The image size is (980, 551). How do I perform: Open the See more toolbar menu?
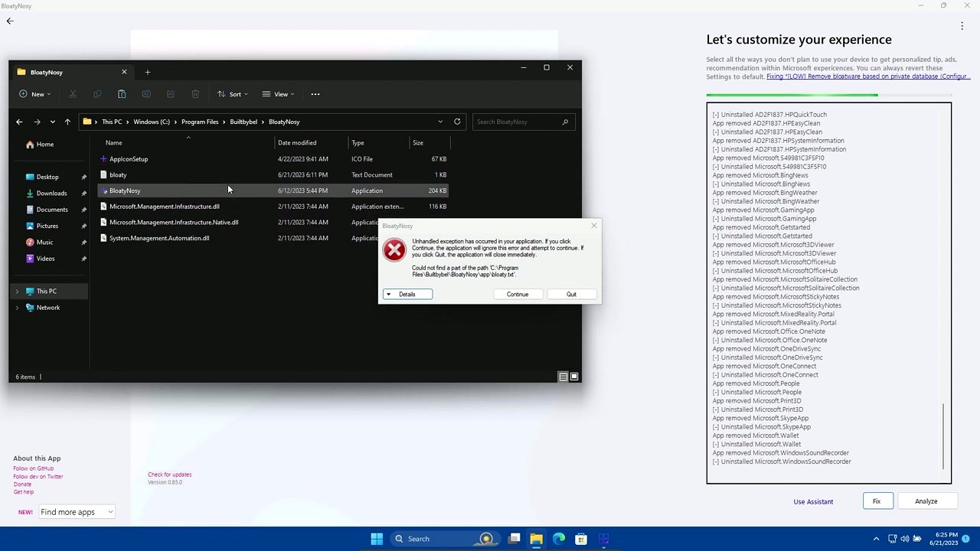coord(315,93)
